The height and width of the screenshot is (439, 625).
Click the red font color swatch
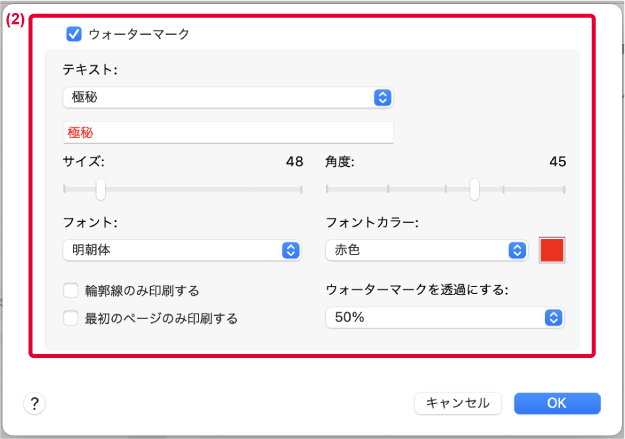click(x=552, y=250)
